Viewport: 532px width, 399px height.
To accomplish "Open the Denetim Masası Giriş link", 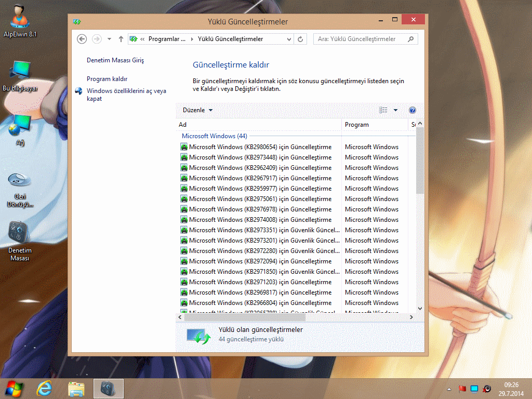I will [x=115, y=60].
